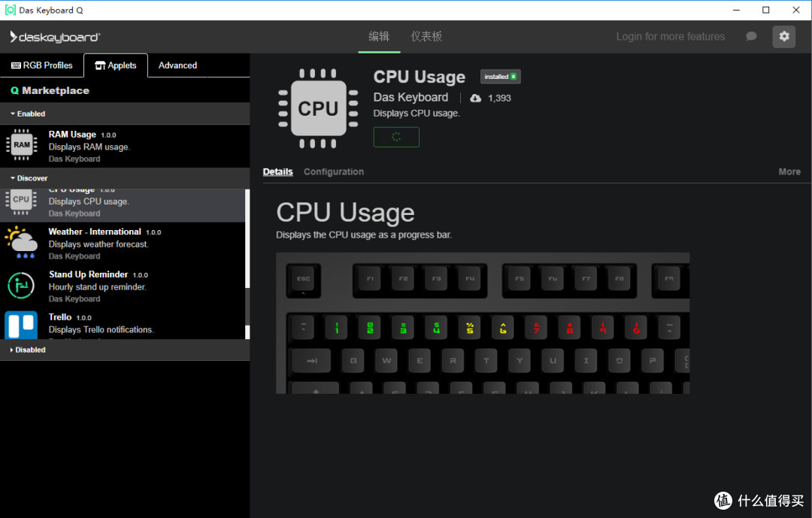812x518 pixels.
Task: Collapse the Enabled section
Action: (125, 114)
